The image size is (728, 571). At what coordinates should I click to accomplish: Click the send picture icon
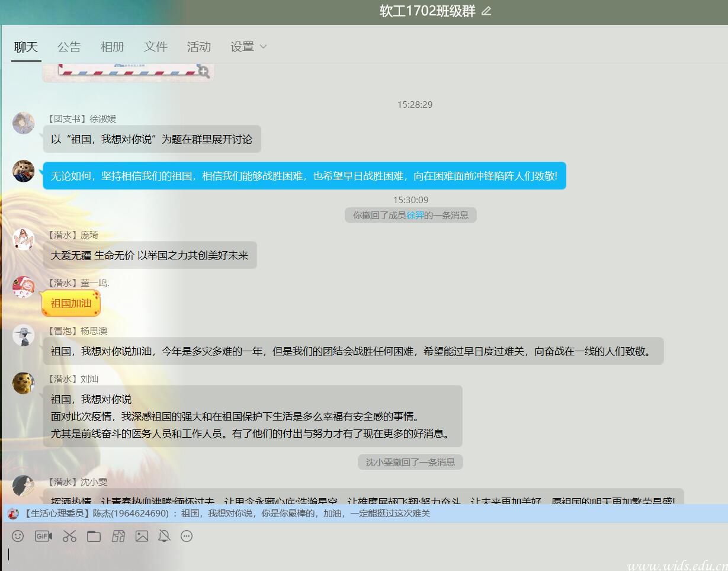[142, 536]
